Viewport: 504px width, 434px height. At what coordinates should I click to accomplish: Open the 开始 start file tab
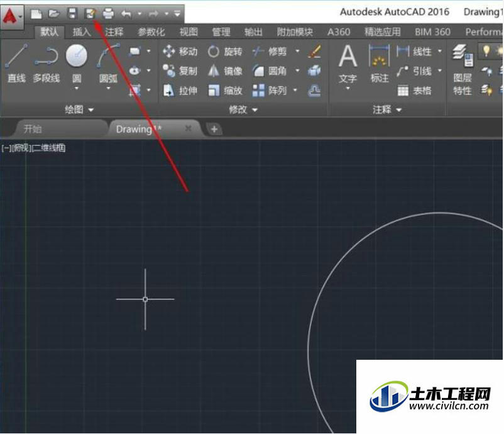tap(60, 129)
